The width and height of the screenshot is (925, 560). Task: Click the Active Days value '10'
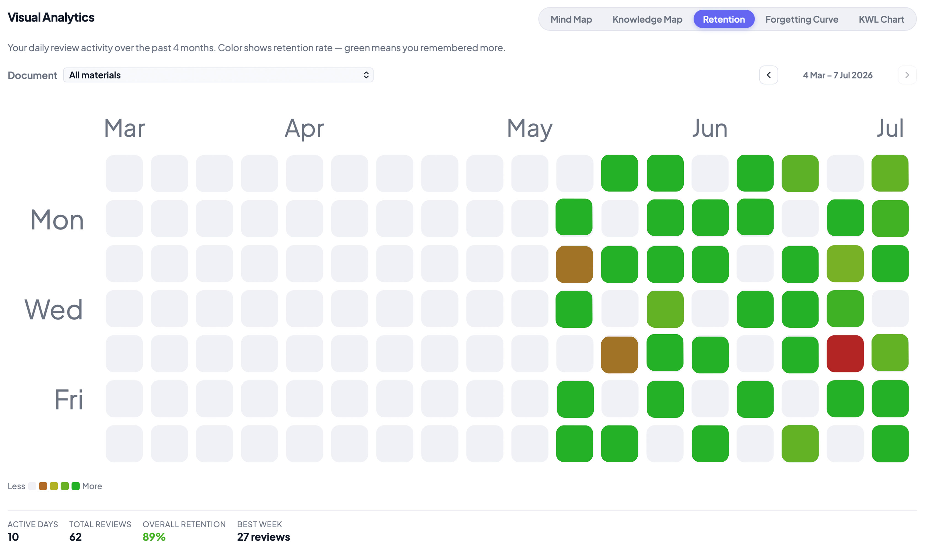13,537
